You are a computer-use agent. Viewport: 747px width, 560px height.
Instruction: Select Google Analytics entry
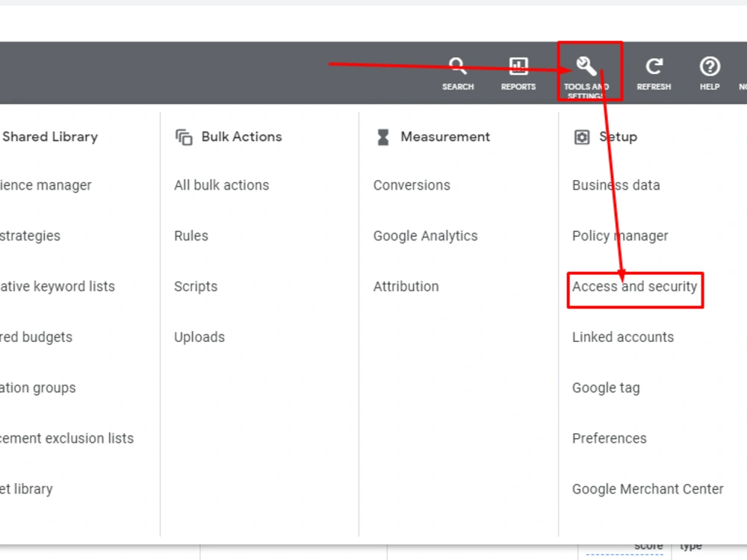(426, 236)
